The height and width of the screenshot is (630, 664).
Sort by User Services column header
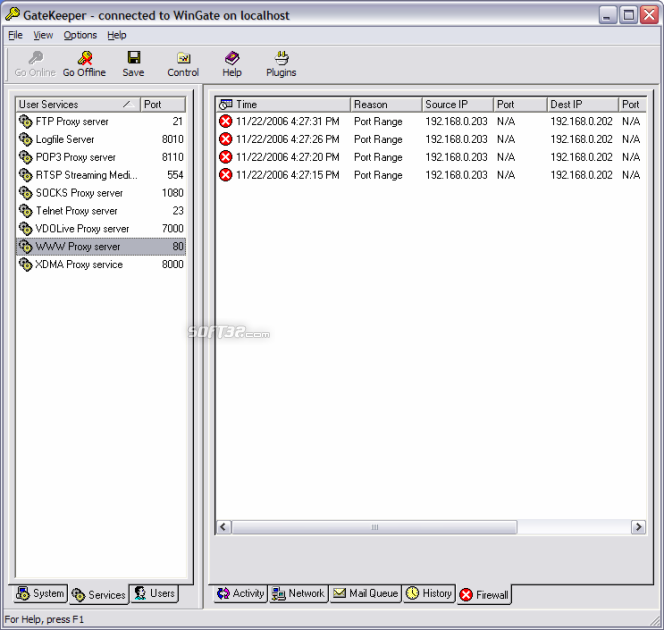point(78,105)
